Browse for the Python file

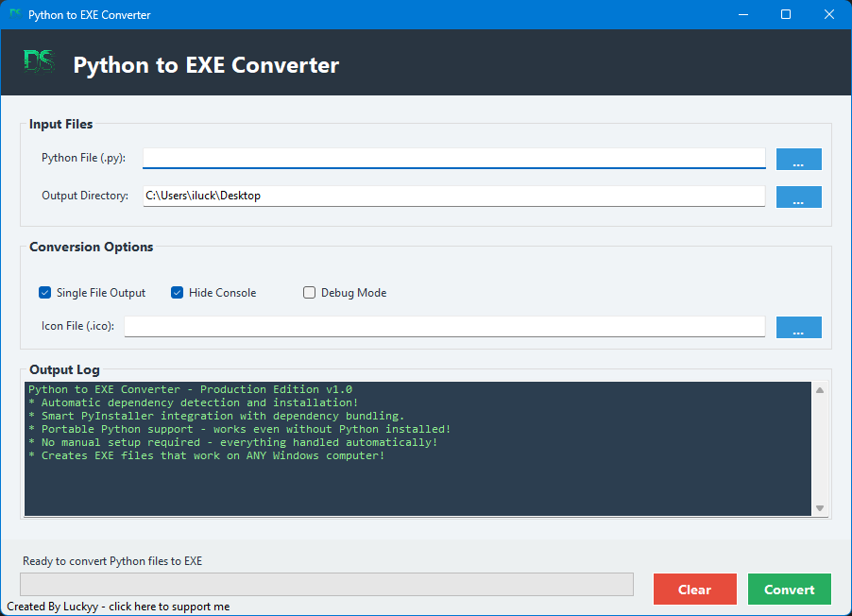[798, 160]
